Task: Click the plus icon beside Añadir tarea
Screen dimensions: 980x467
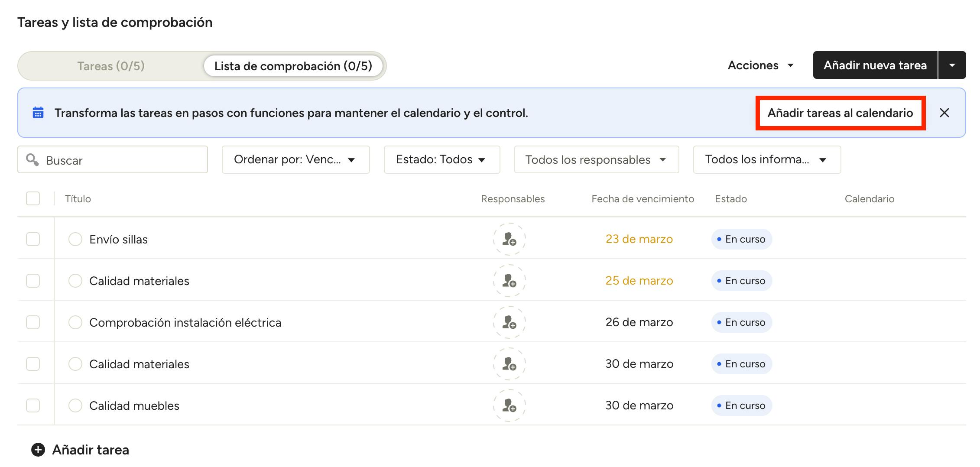Action: click(x=38, y=450)
